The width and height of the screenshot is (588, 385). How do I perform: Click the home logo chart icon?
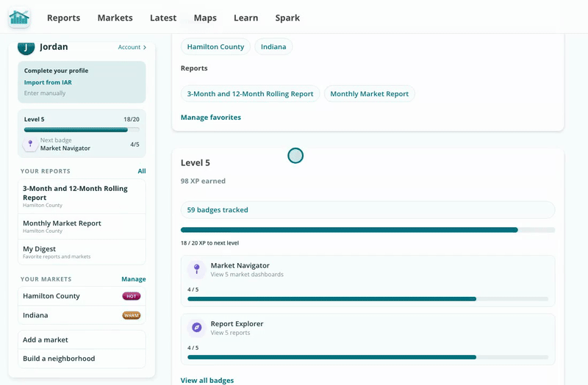tap(19, 18)
